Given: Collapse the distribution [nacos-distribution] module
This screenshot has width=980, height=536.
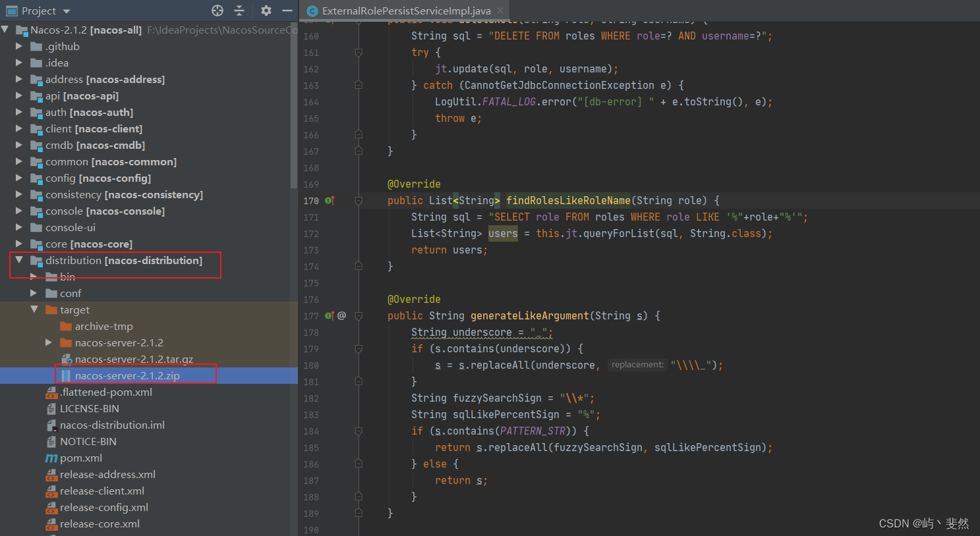Looking at the screenshot, I should click(19, 260).
